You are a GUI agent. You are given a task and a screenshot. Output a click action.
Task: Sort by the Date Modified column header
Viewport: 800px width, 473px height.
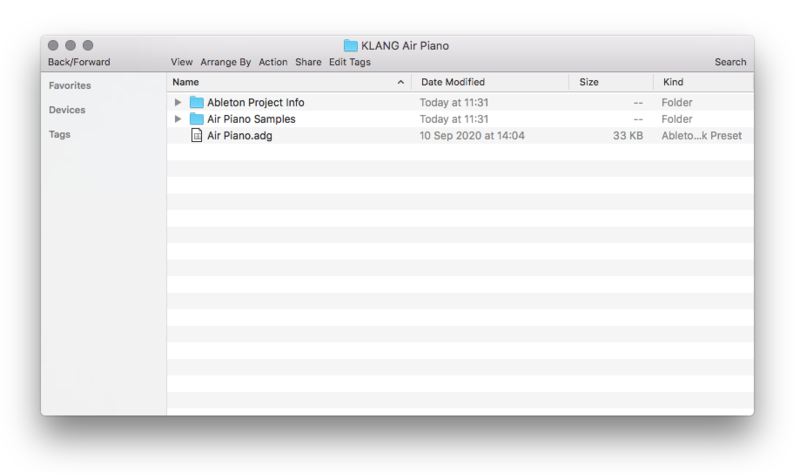[453, 82]
